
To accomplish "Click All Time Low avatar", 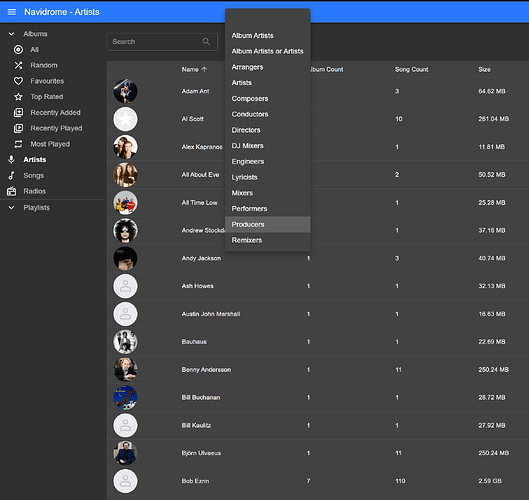I will click(125, 202).
